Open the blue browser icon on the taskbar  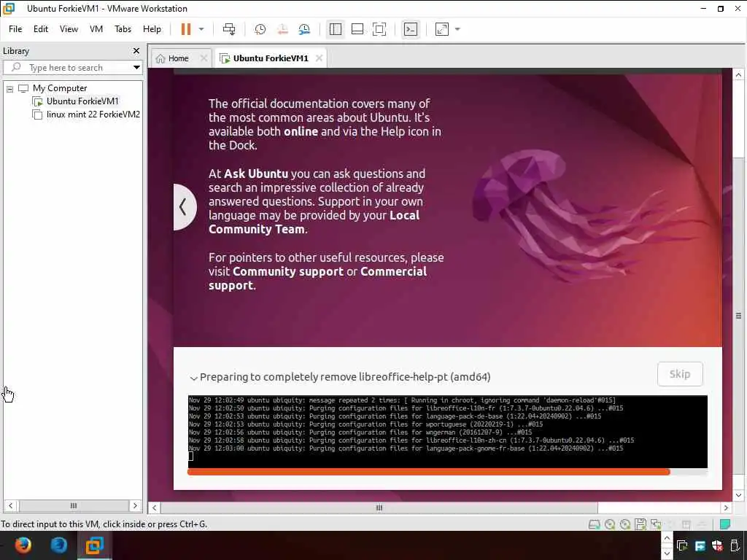[x=58, y=545]
